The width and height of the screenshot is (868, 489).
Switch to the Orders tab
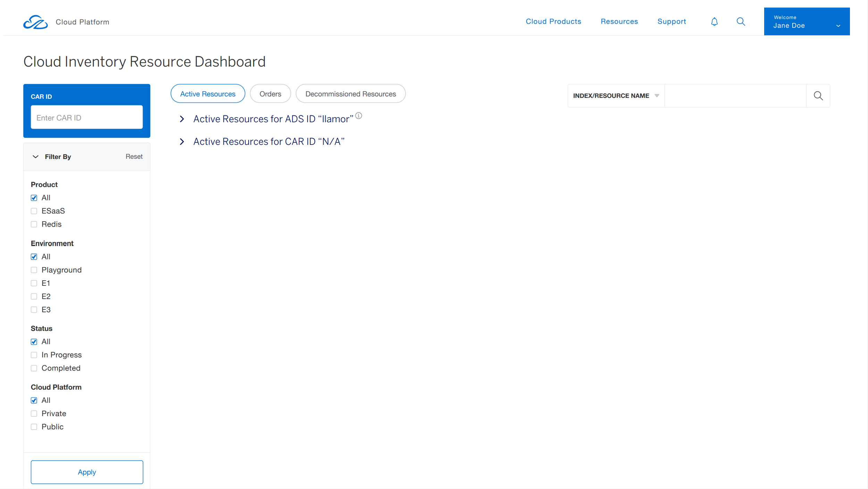coord(270,94)
